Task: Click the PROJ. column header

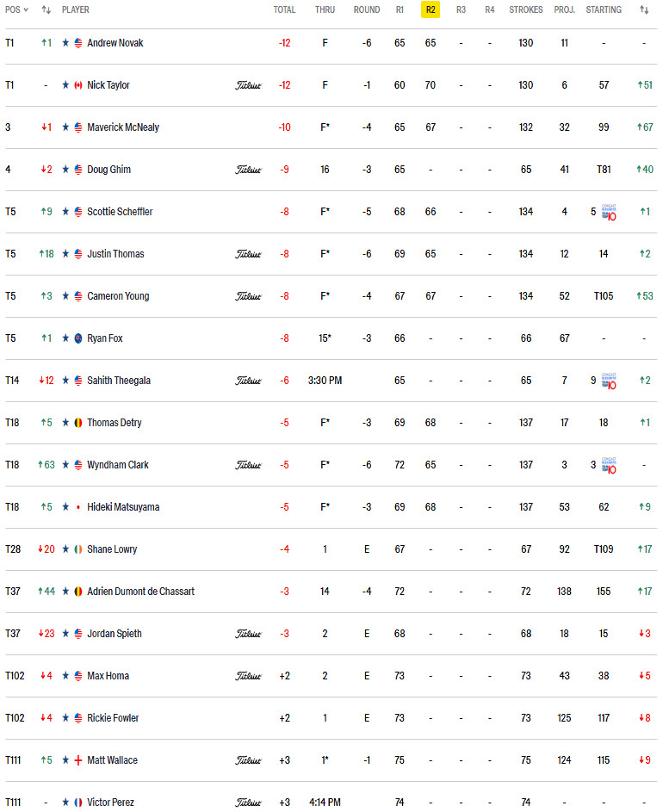Action: click(x=565, y=9)
